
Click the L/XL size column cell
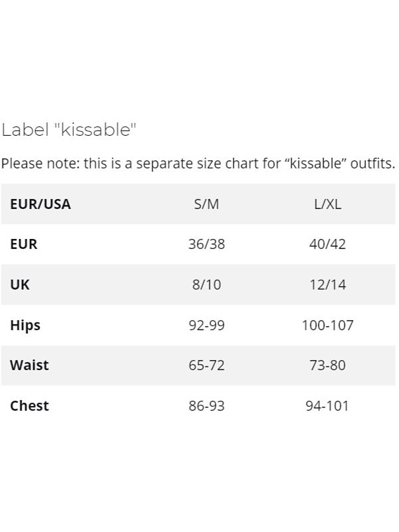click(x=327, y=204)
